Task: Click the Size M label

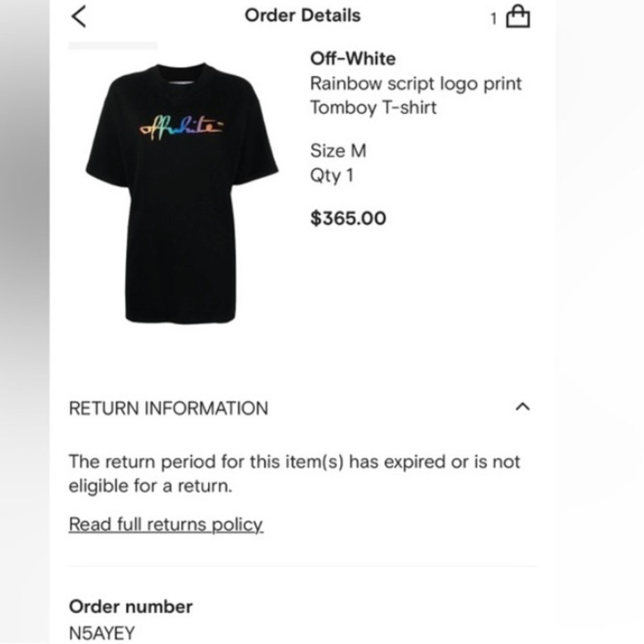Action: pos(339,151)
